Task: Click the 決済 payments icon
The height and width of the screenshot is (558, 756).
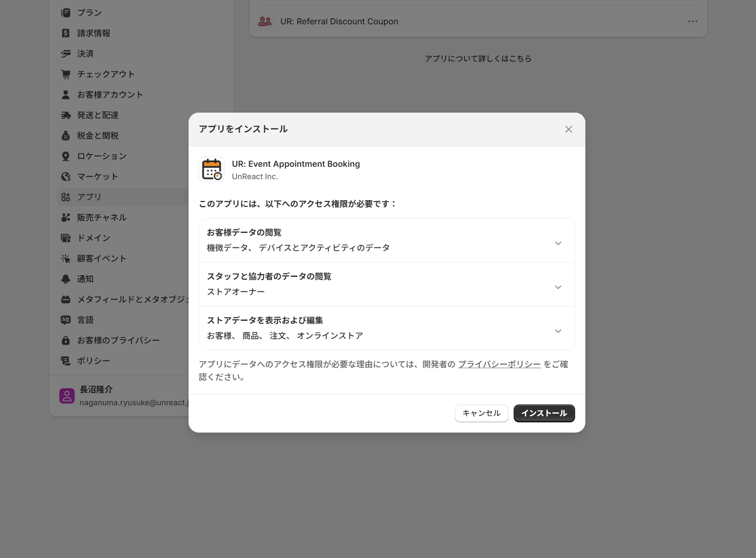Action: [x=66, y=54]
